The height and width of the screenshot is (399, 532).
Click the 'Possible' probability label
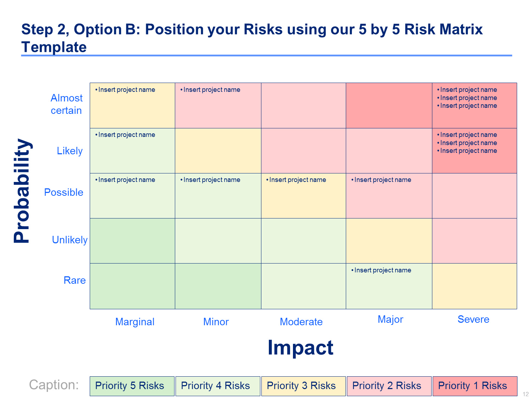point(64,192)
